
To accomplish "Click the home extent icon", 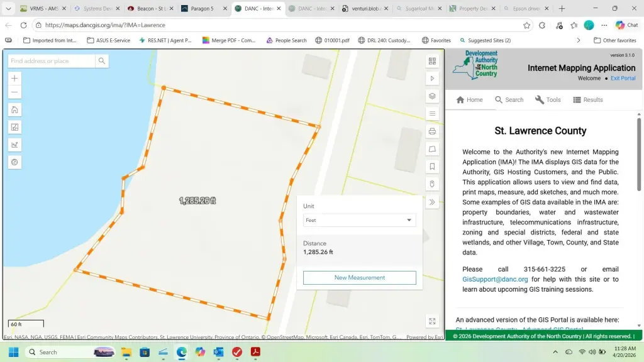I will 15,110.
